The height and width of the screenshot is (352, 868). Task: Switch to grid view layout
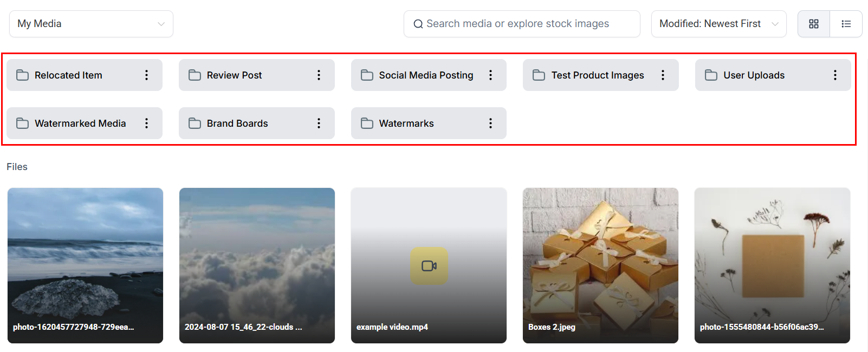pyautogui.click(x=813, y=24)
